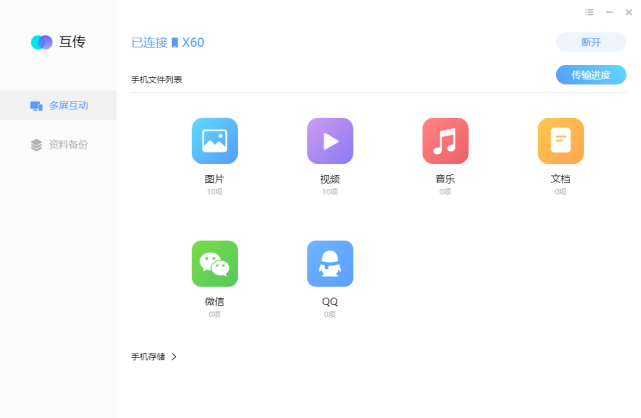Click the 0项 count under 微信
This screenshot has width=641, height=418.
(x=215, y=314)
